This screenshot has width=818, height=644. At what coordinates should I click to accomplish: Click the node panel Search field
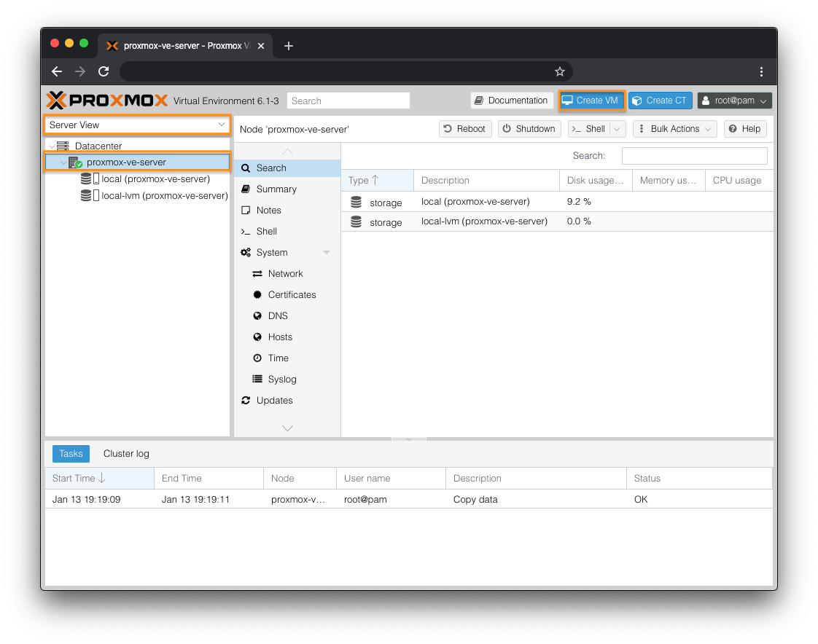(x=694, y=155)
